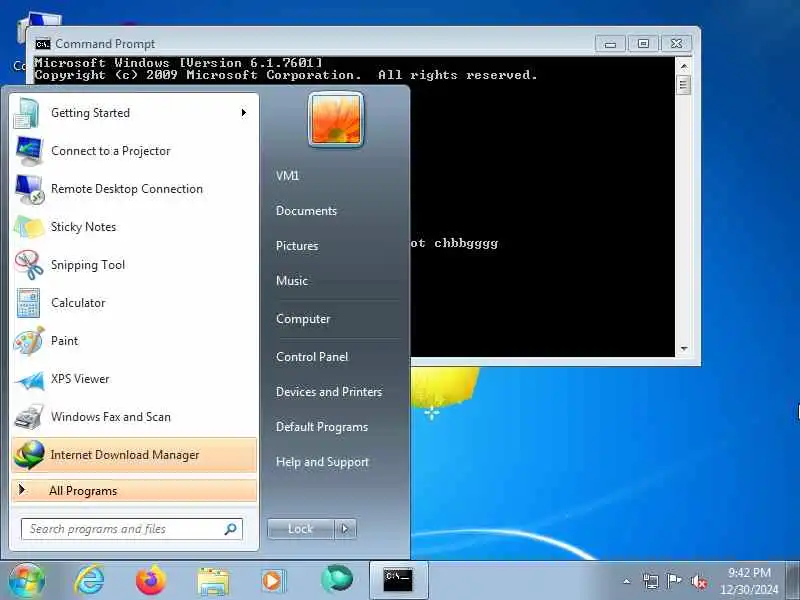Open Control Panel
Image resolution: width=800 pixels, height=600 pixels.
coord(312,357)
